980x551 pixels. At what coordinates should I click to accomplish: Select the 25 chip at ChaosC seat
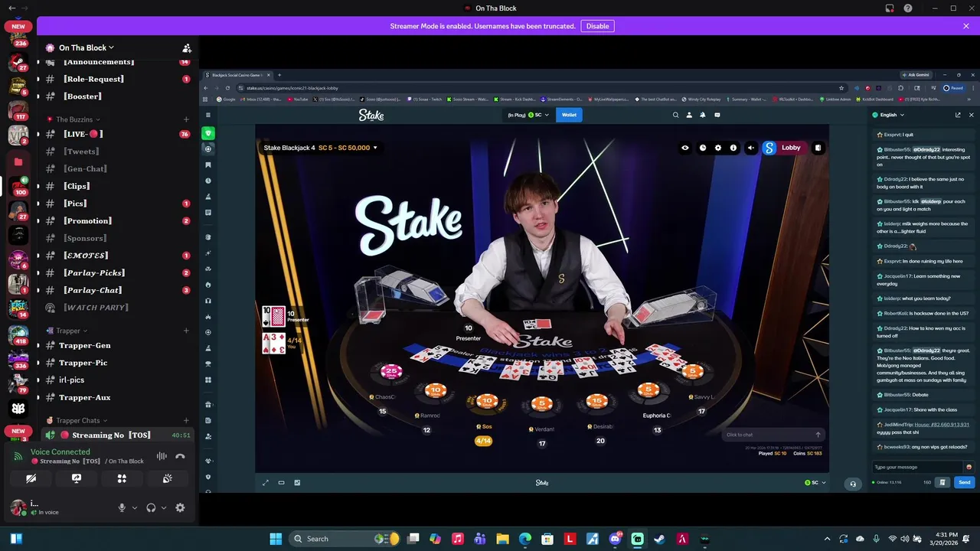(391, 372)
